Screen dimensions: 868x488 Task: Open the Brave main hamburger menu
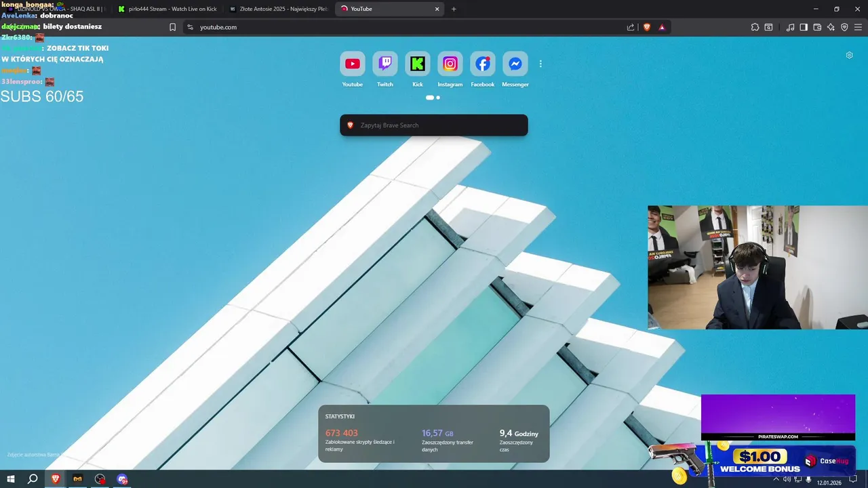[858, 27]
